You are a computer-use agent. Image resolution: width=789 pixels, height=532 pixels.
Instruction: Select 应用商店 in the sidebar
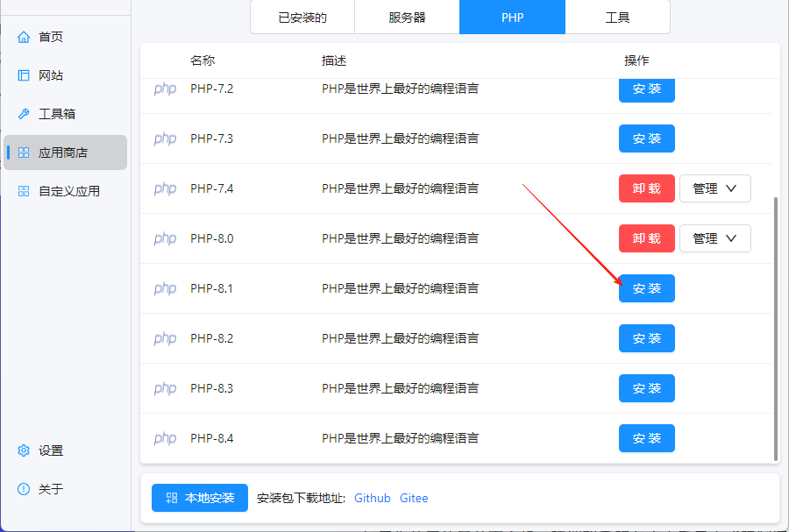pyautogui.click(x=65, y=153)
